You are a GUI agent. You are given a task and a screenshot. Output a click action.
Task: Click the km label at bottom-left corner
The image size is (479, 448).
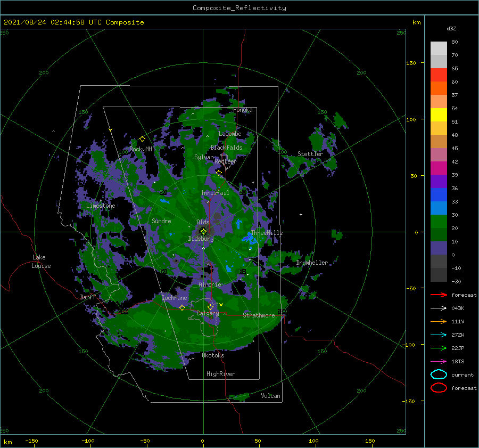click(7, 442)
